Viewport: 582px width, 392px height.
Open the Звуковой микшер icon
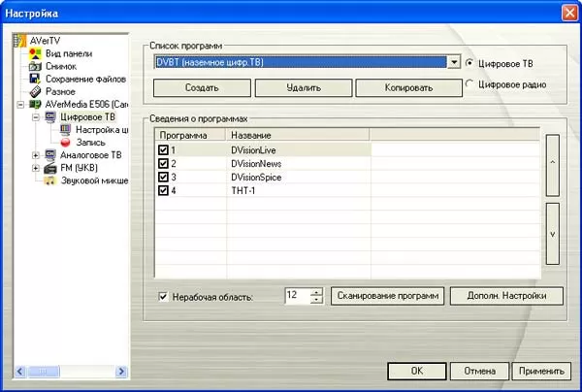50,180
